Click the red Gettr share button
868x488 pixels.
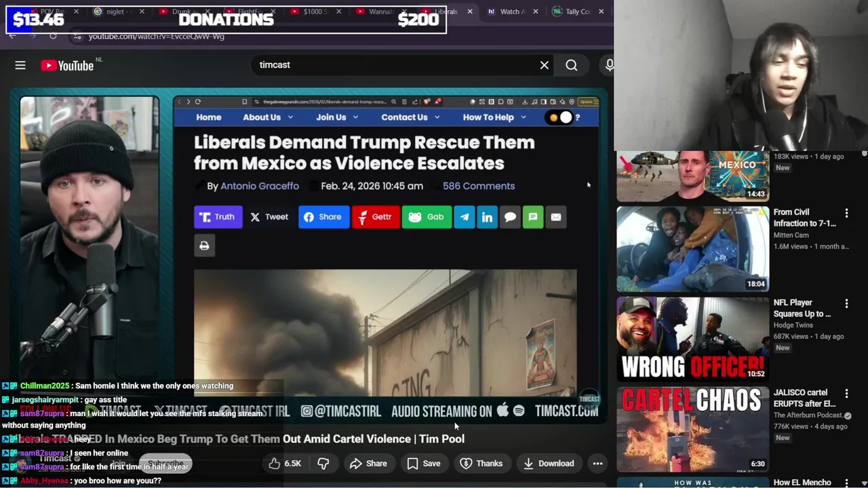(376, 217)
